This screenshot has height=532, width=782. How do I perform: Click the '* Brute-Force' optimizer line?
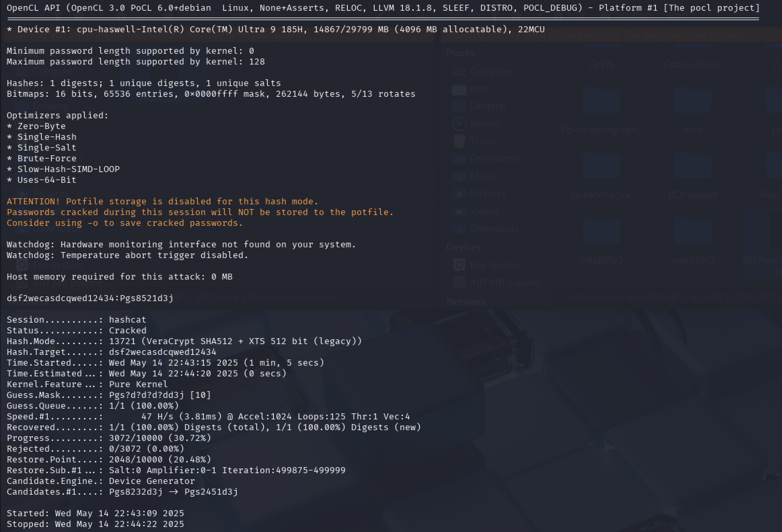[x=42, y=158]
